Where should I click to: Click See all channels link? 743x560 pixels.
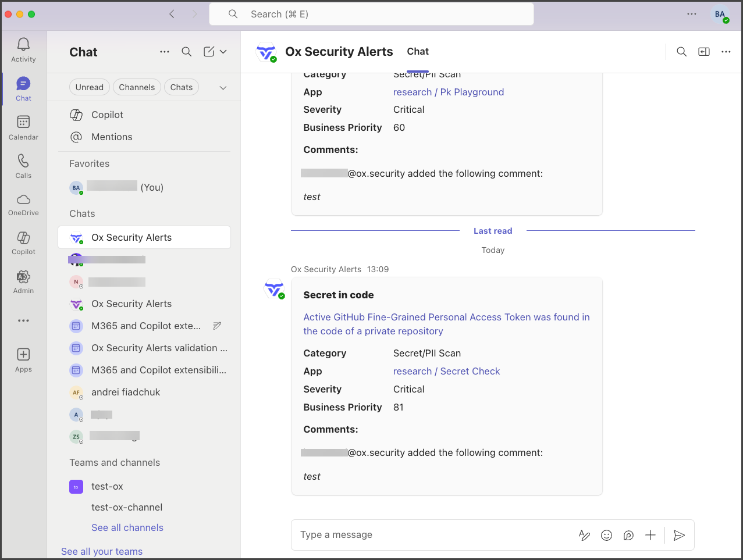pyautogui.click(x=127, y=527)
